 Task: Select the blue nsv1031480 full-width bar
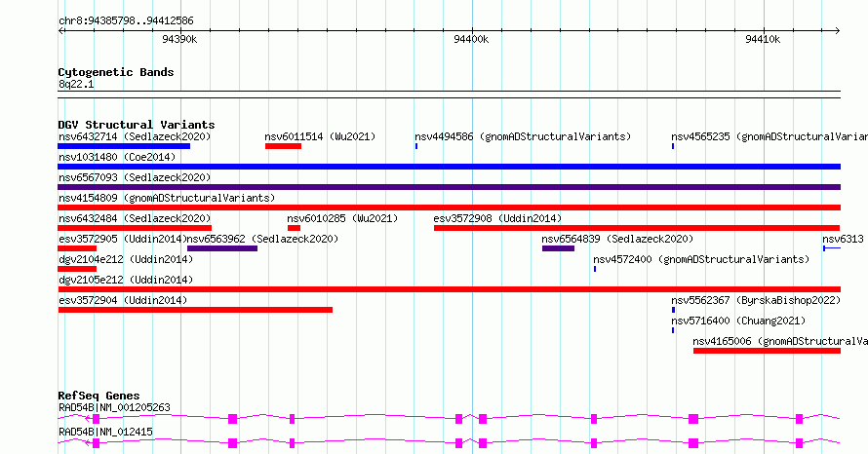450,167
